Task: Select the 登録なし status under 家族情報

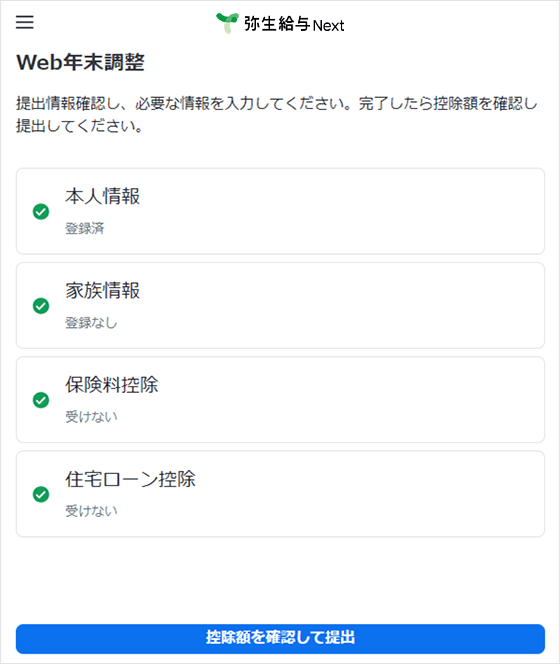Action: click(91, 323)
